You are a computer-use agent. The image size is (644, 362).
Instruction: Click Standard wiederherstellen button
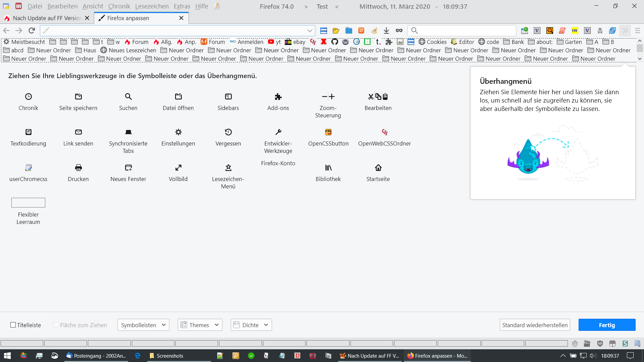535,325
